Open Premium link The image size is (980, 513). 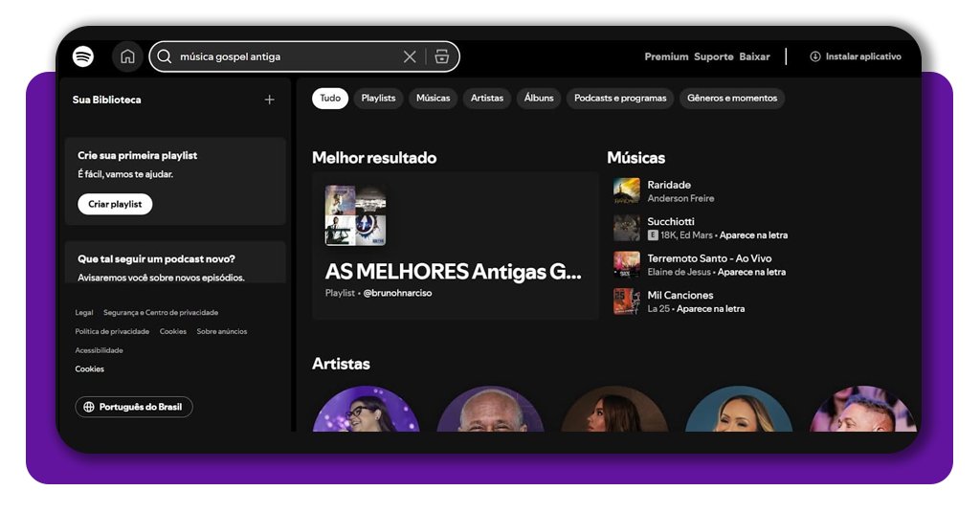(x=666, y=56)
